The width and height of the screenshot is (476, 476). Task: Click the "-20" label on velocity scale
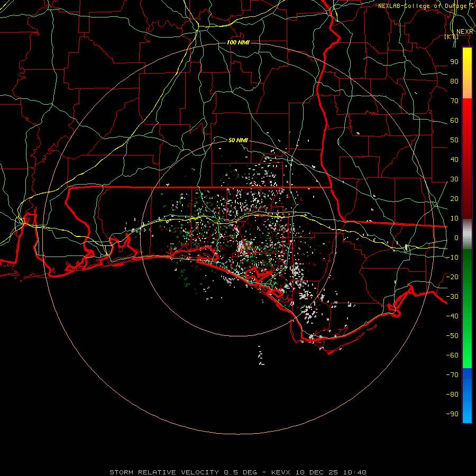[x=452, y=277]
